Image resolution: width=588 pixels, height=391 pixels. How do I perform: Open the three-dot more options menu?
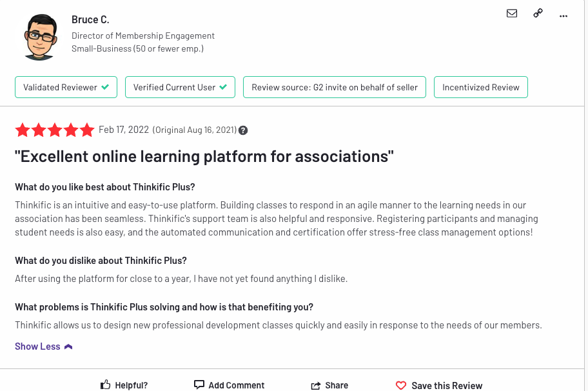pyautogui.click(x=563, y=15)
